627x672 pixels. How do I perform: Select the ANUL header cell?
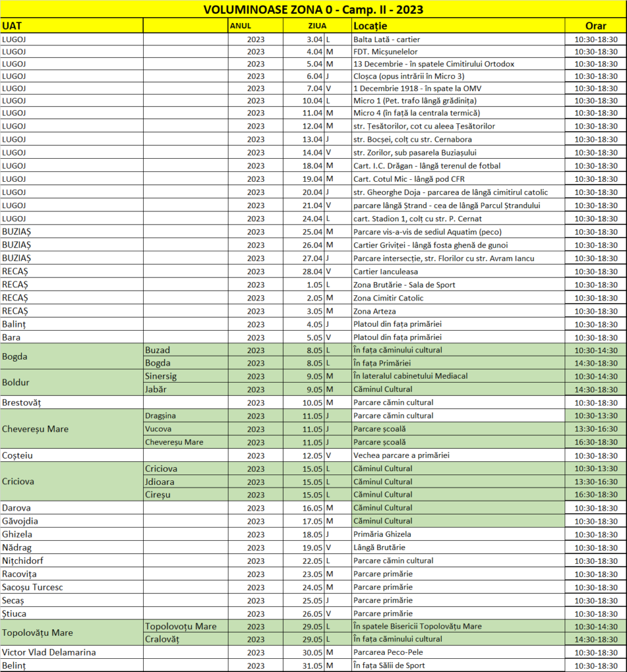(x=255, y=26)
